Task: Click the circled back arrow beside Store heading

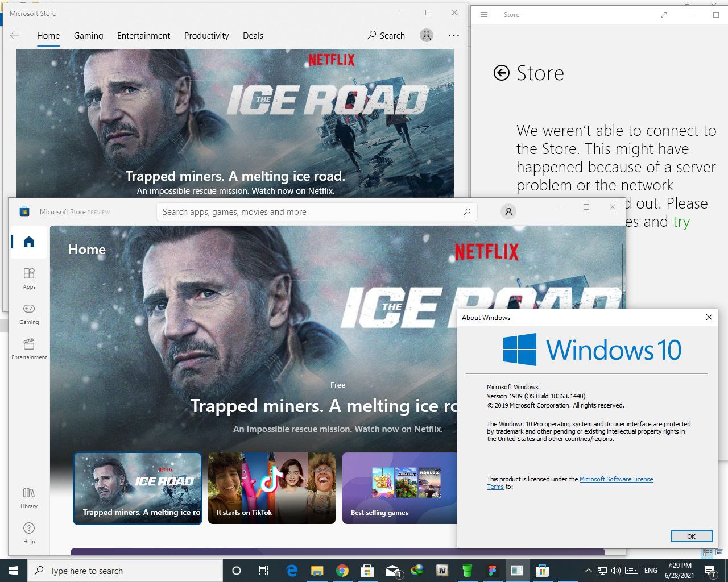Action: pos(501,73)
